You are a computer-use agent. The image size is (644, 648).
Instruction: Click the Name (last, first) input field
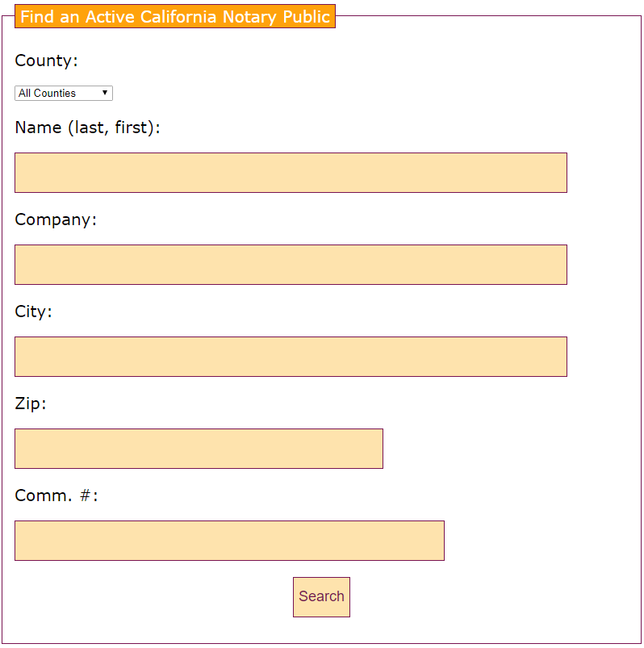point(291,173)
